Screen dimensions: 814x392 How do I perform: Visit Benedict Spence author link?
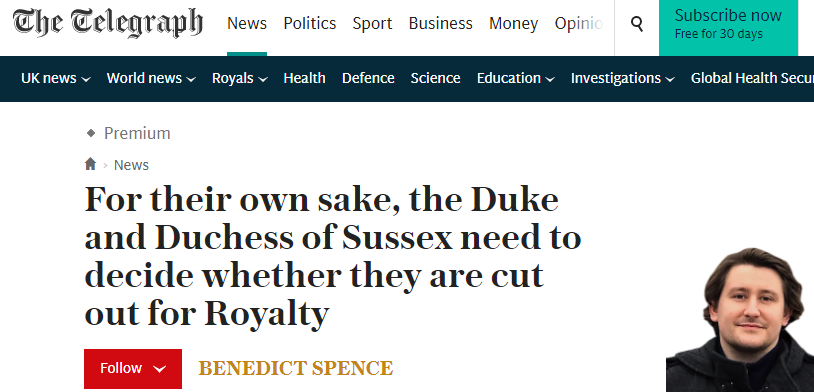click(x=296, y=368)
